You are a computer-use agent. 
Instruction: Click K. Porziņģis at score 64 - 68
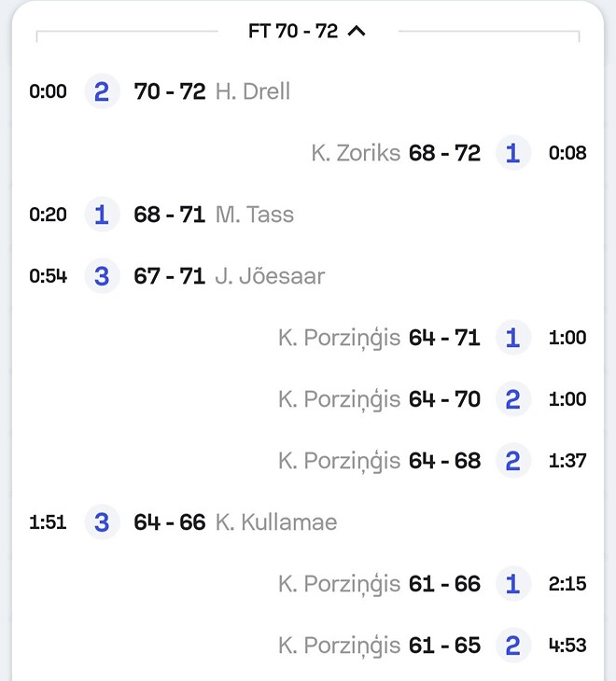(x=339, y=461)
